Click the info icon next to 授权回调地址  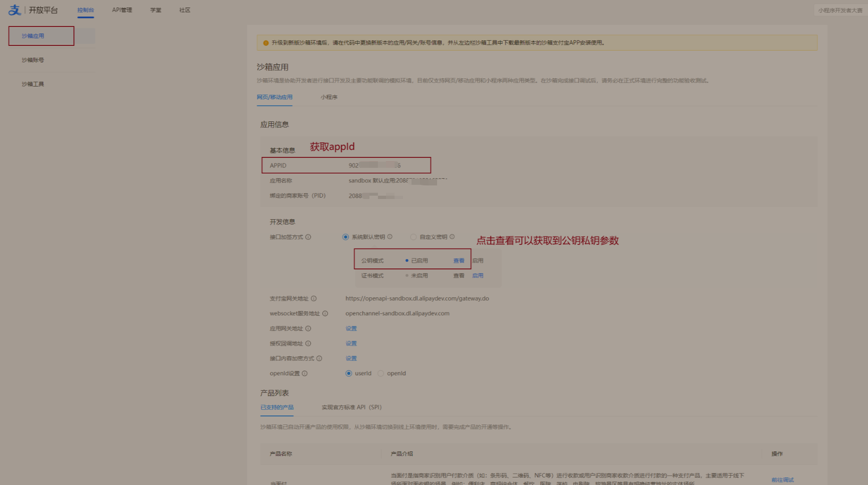(308, 344)
